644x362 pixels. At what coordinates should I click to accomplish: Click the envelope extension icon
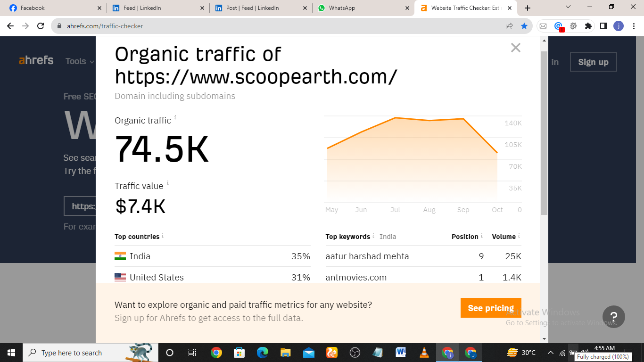coord(543,26)
